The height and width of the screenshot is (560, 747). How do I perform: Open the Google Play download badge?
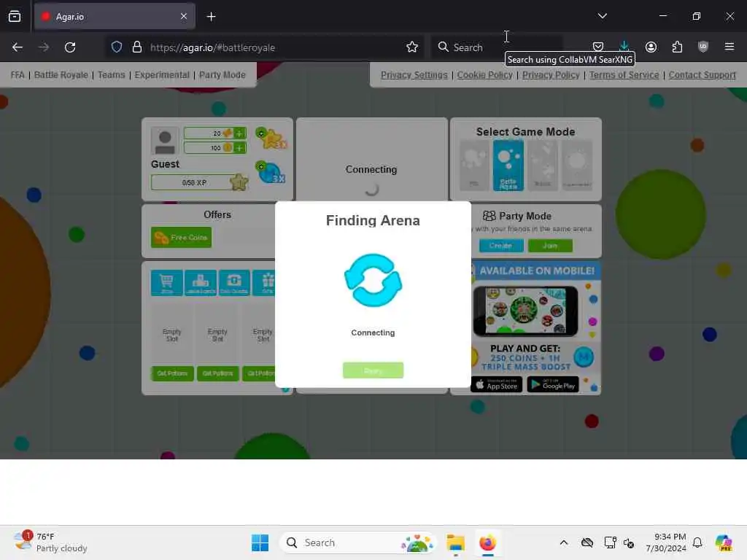pyautogui.click(x=553, y=384)
